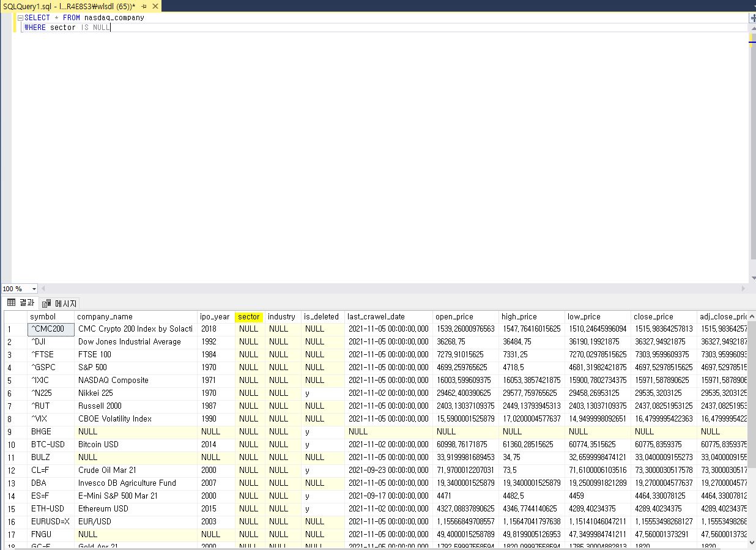Click ipo_year 1984 cell for FTSE 100
The height and width of the screenshot is (550, 756).
pyautogui.click(x=215, y=355)
